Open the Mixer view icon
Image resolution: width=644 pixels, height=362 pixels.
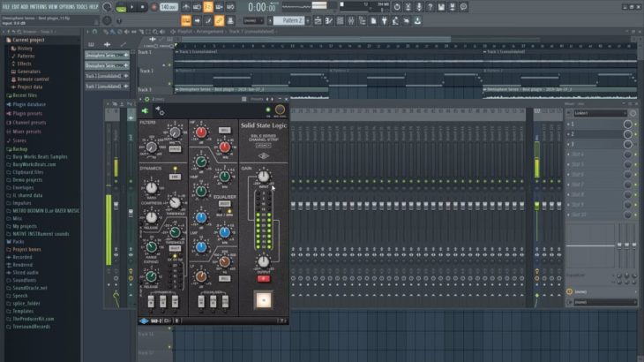pyautogui.click(x=351, y=20)
